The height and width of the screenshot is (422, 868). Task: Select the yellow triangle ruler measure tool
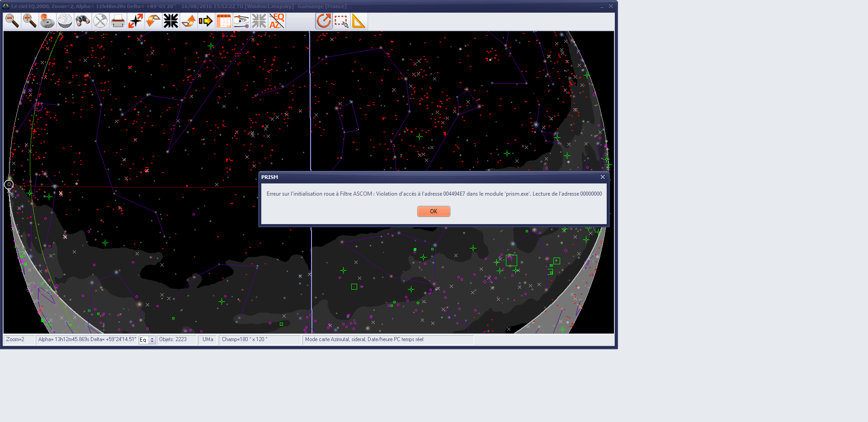(x=359, y=21)
